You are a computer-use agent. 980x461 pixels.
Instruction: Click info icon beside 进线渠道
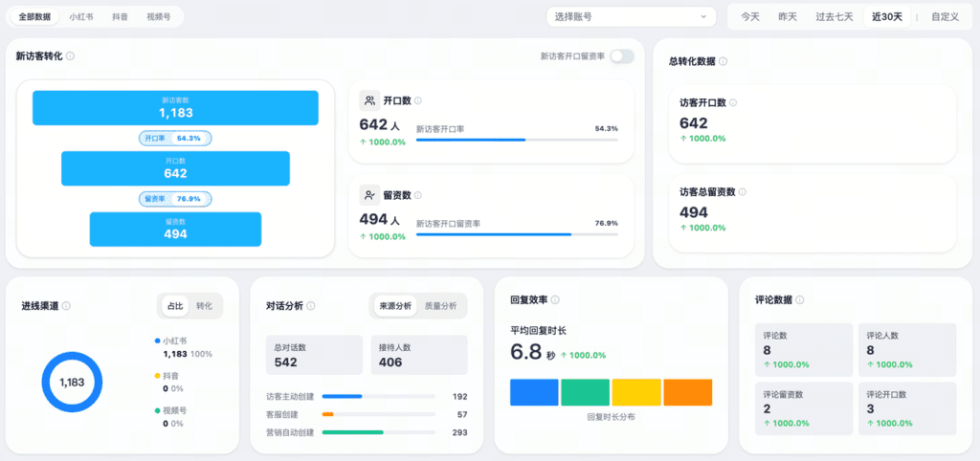point(66,306)
